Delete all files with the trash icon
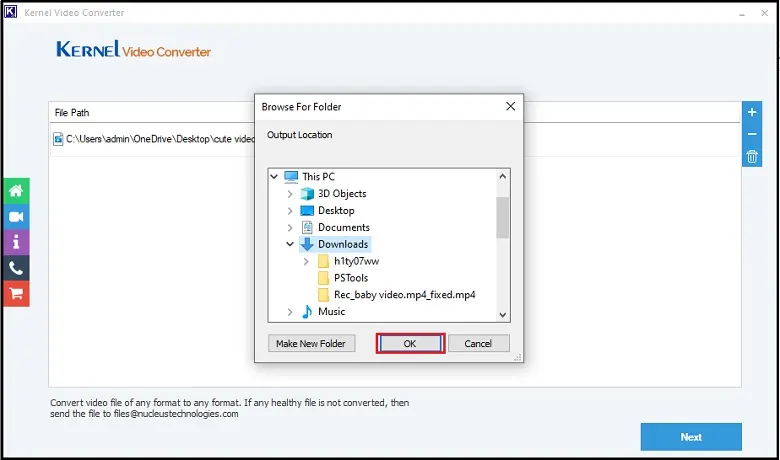Screen dimensions: 780x460 pyautogui.click(x=752, y=157)
